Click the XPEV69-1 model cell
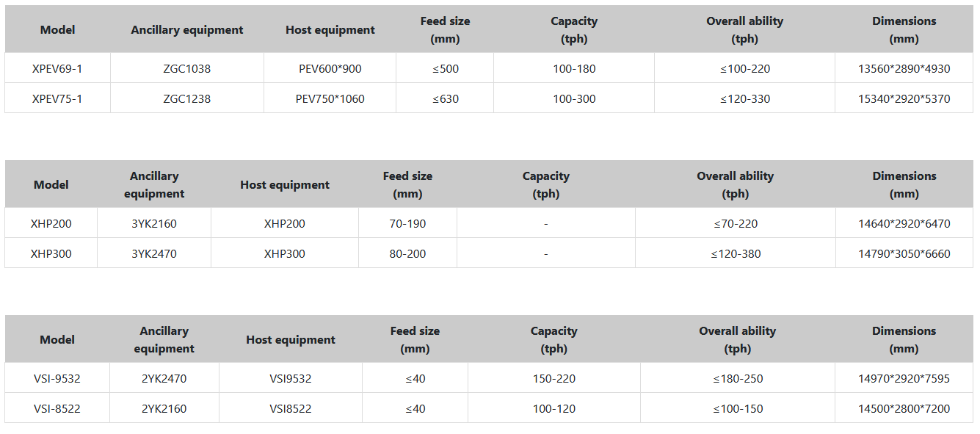The image size is (980, 434). tap(57, 69)
